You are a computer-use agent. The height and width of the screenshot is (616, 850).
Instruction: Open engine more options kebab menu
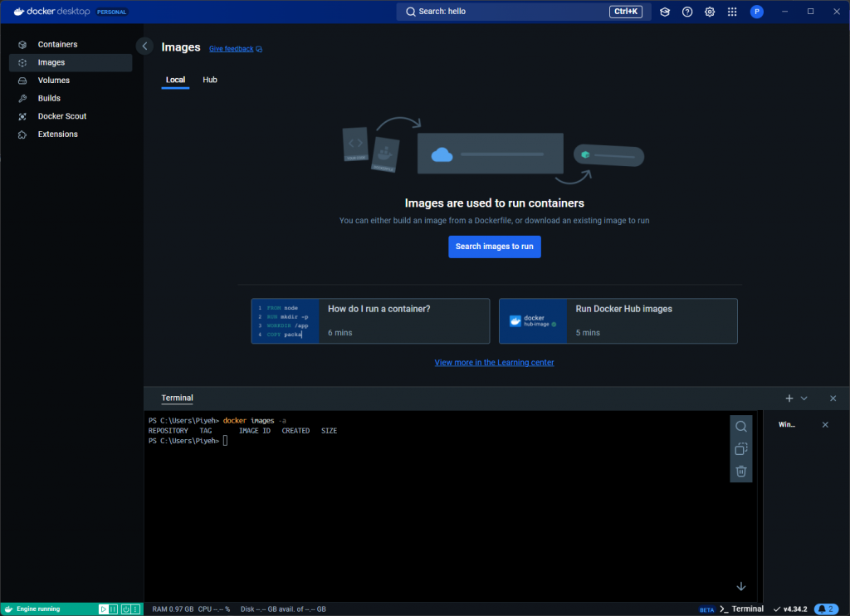point(136,609)
